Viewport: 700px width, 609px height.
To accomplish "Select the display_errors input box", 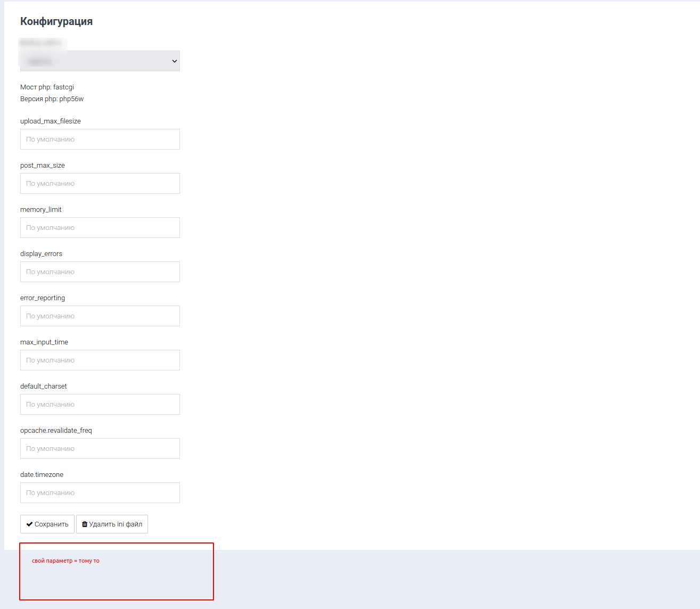I will (x=100, y=272).
